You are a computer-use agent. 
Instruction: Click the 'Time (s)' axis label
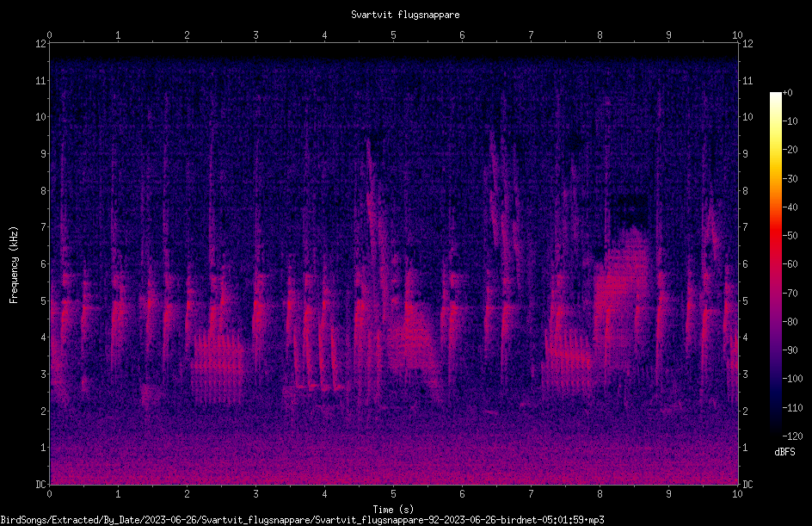tap(393, 510)
